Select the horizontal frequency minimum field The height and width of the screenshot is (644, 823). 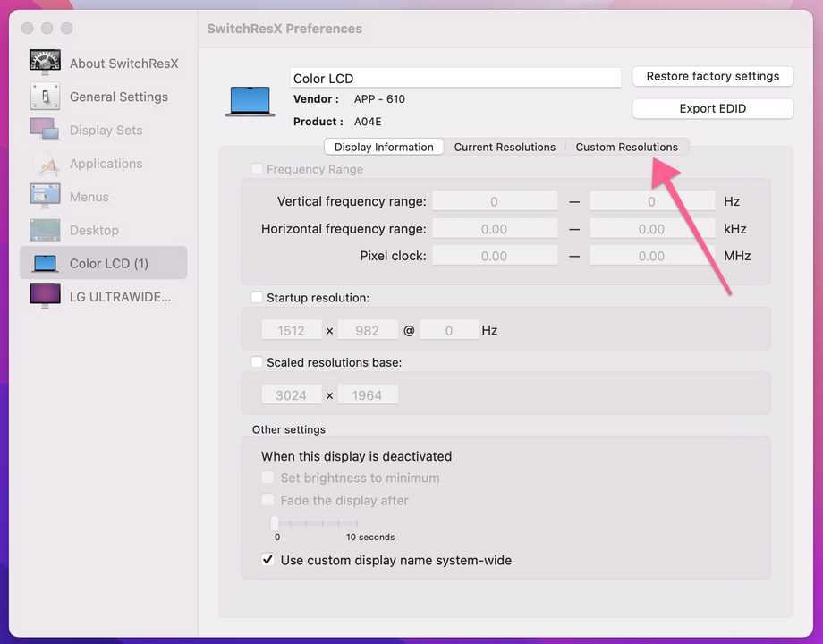(x=495, y=229)
